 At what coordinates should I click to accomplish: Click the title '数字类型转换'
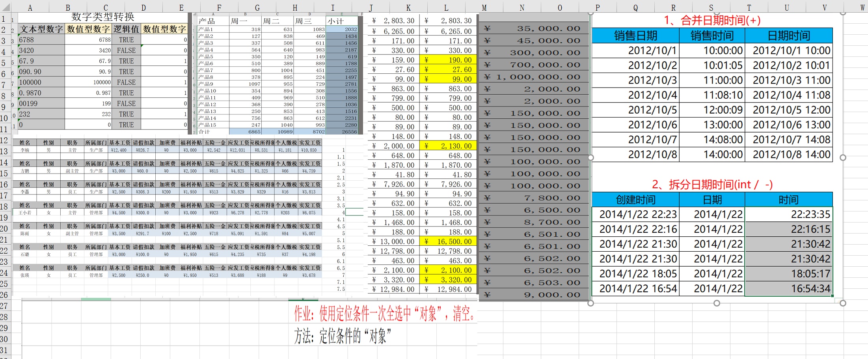point(103,17)
